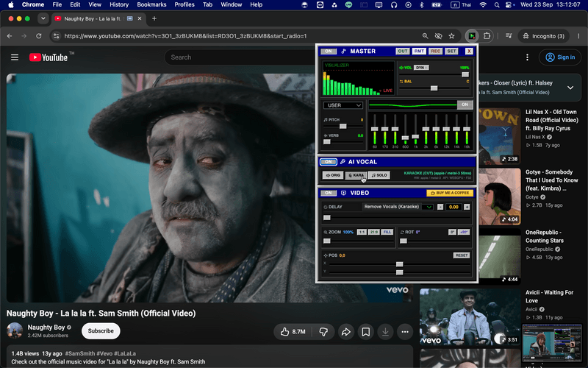Select KARA karaoke vocal mode
The width and height of the screenshot is (588, 368).
pyautogui.click(x=356, y=175)
